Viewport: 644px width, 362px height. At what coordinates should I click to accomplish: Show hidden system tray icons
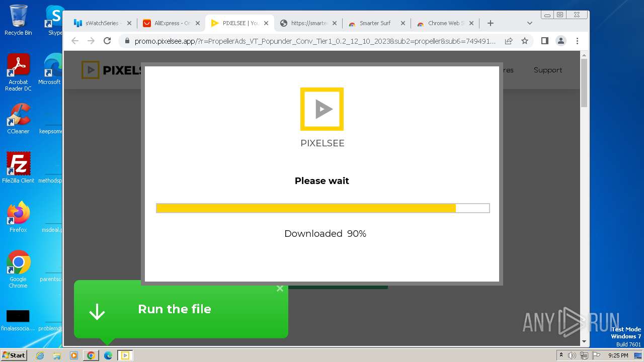tap(561, 355)
